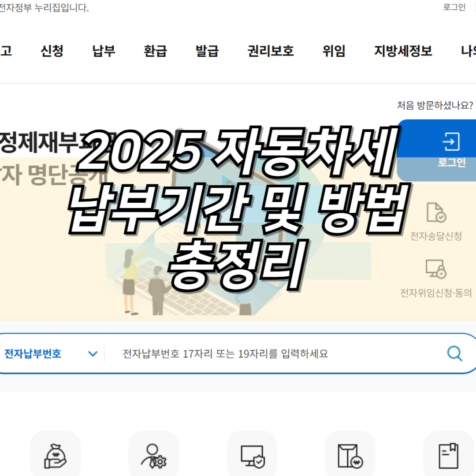
Task: Click the top-right 로그인 link
Action: [x=454, y=7]
